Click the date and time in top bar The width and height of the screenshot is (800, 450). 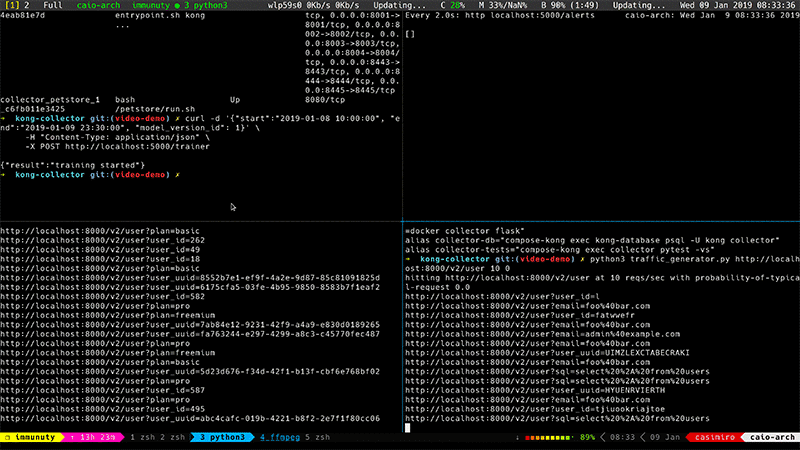click(x=739, y=5)
